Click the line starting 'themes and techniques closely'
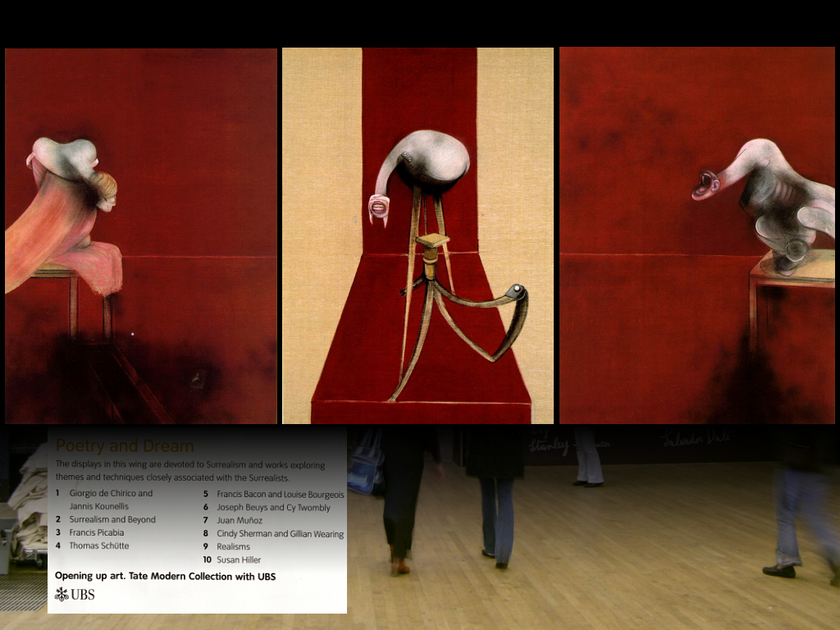Screen dimensions: 840x630 click(x=172, y=477)
